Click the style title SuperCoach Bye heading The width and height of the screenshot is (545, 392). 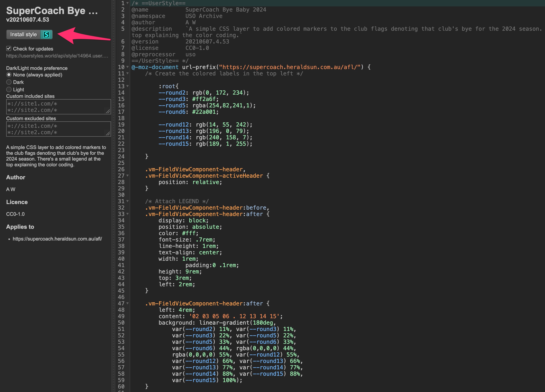tap(52, 11)
